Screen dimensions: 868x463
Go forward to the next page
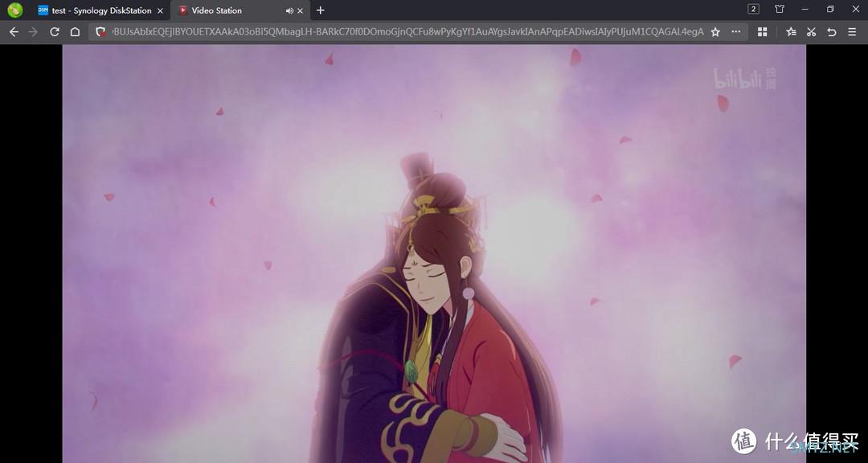click(33, 32)
